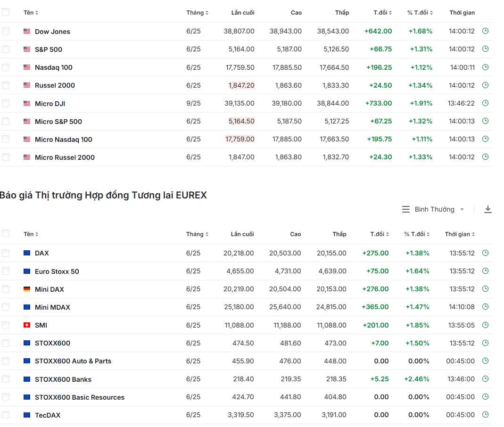Click the clock icon in TecDAX row
Screen dimensions: 504x427
pos(485,415)
